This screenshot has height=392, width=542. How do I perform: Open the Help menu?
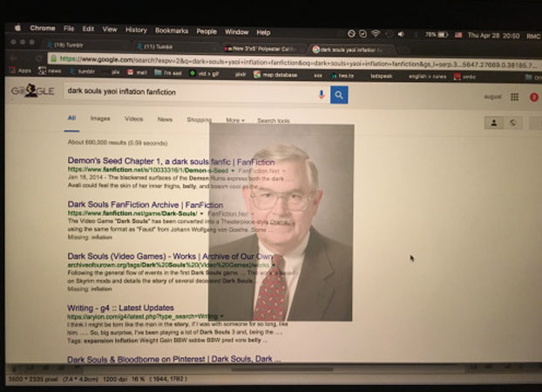click(263, 32)
